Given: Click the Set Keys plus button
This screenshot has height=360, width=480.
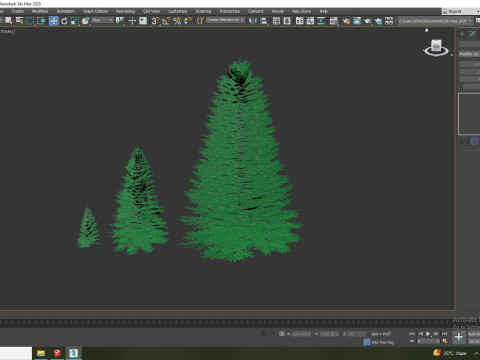Looking at the screenshot, I should click(459, 337).
